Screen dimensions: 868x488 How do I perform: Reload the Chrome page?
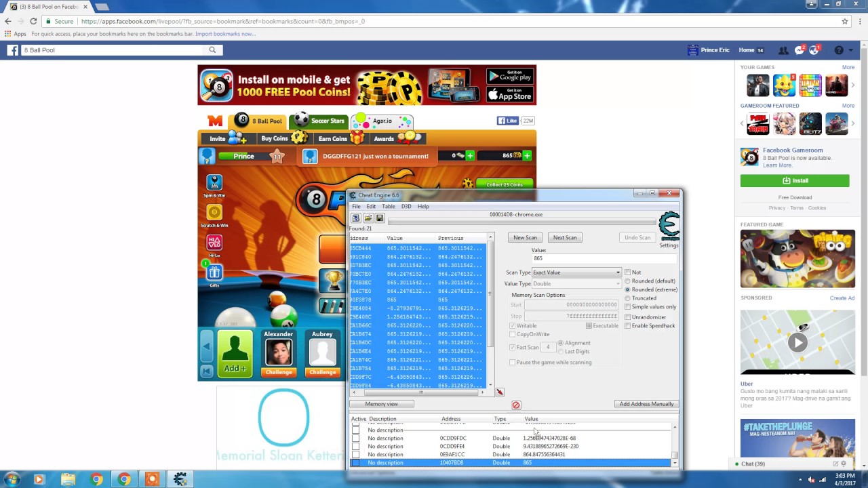point(33,21)
